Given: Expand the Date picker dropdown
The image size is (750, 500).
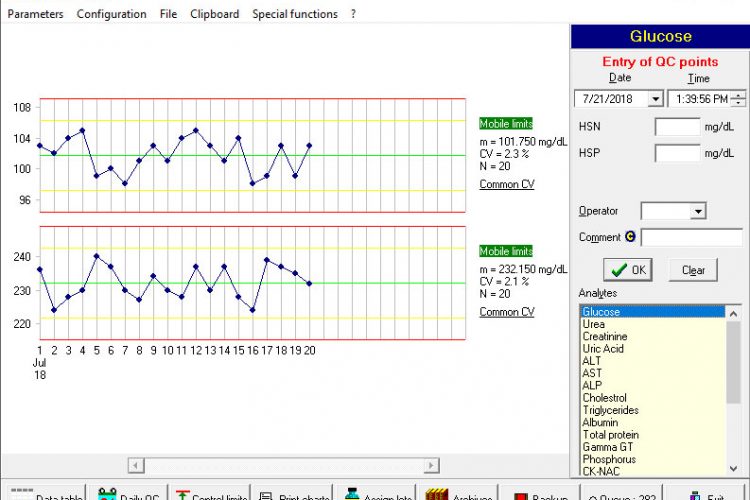Looking at the screenshot, I should pos(655,99).
